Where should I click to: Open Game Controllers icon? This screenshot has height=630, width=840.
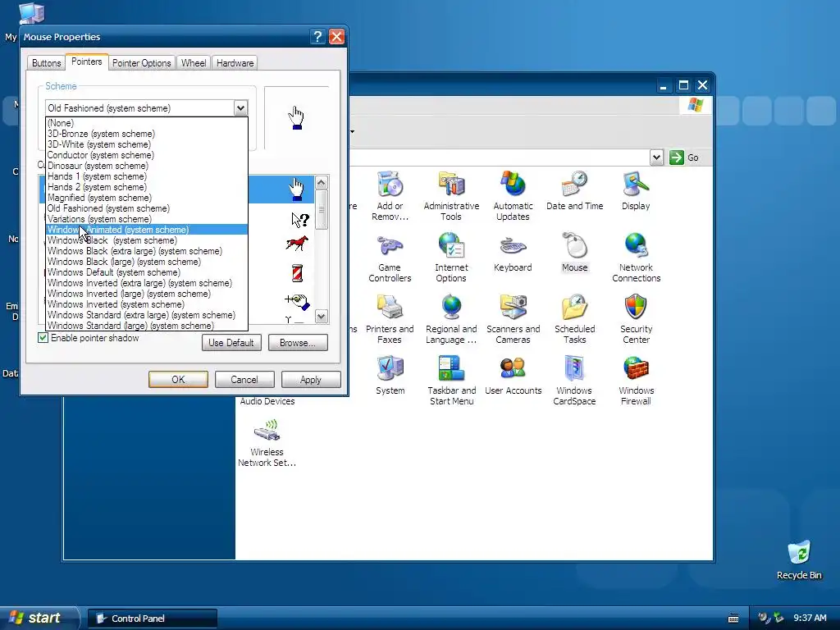pyautogui.click(x=390, y=257)
